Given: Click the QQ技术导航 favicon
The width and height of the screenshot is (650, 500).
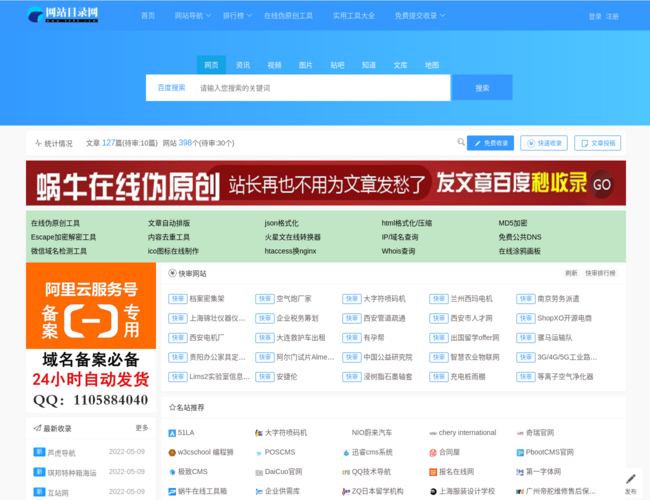Looking at the screenshot, I should (346, 472).
